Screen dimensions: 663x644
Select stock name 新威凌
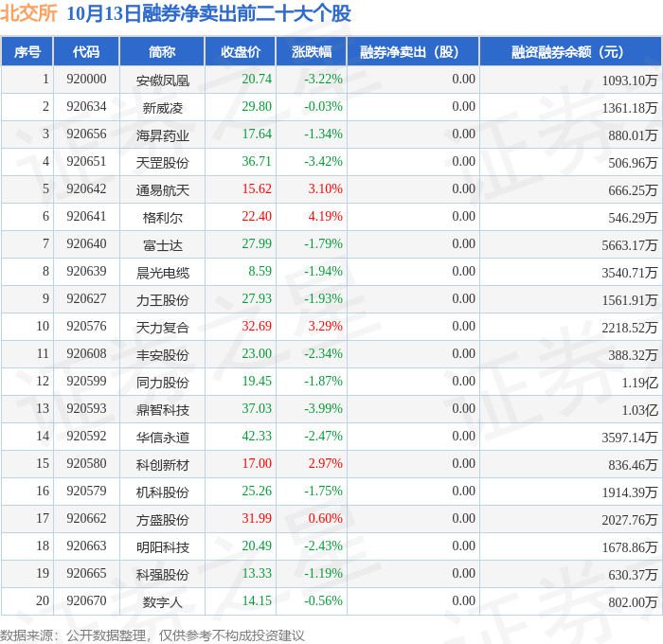(162, 108)
